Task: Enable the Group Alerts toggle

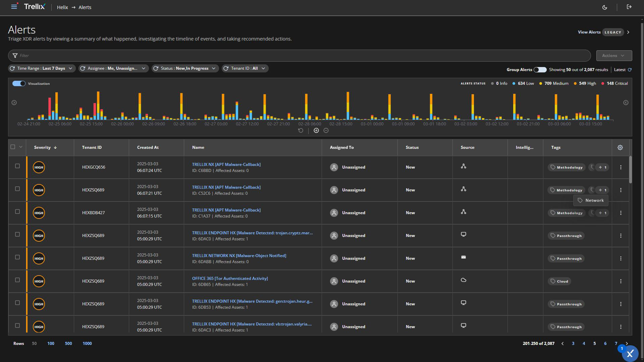Action: tap(540, 70)
